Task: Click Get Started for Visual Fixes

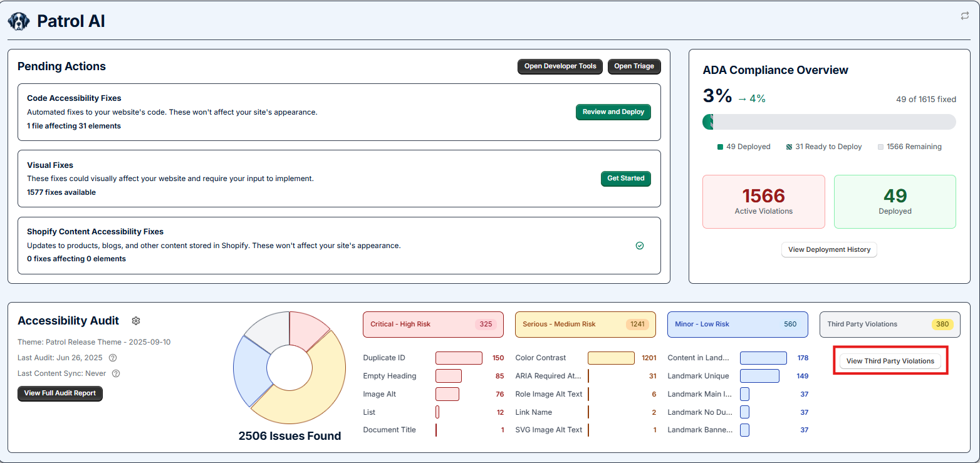Action: tap(625, 179)
